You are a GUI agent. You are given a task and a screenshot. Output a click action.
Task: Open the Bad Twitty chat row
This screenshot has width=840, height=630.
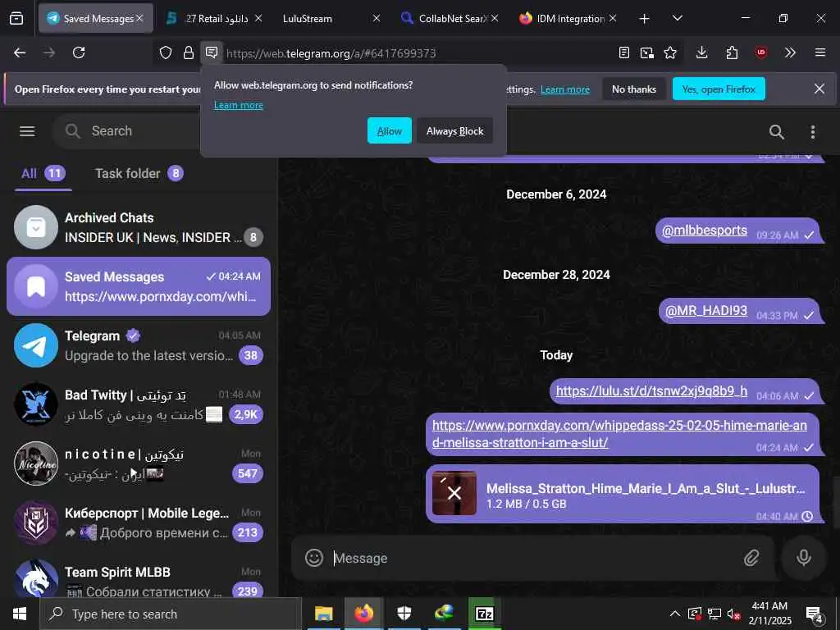[138, 404]
